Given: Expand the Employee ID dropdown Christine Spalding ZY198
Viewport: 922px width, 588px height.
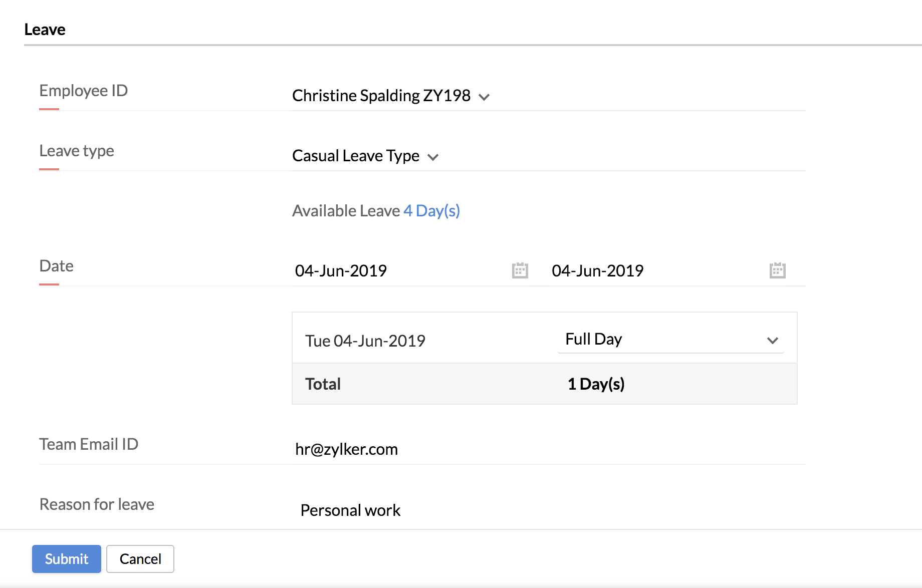Looking at the screenshot, I should (x=391, y=96).
